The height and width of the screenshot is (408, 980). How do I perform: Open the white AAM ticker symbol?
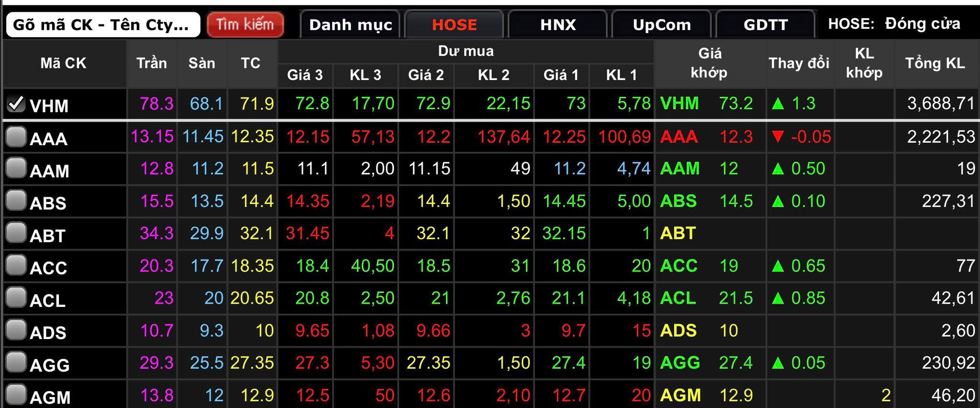[49, 171]
